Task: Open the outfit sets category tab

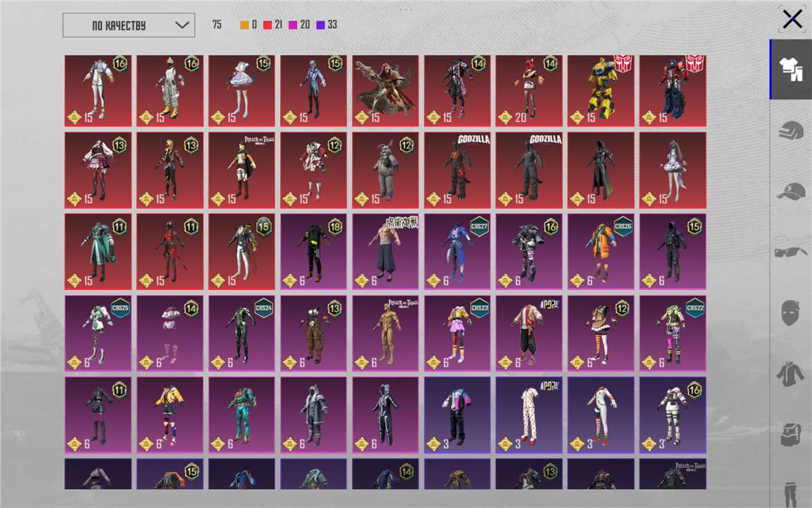Action: click(x=790, y=70)
